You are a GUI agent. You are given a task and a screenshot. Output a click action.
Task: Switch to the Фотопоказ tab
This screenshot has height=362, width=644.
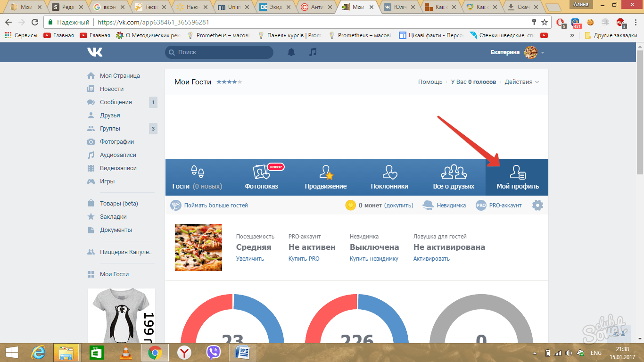261,177
